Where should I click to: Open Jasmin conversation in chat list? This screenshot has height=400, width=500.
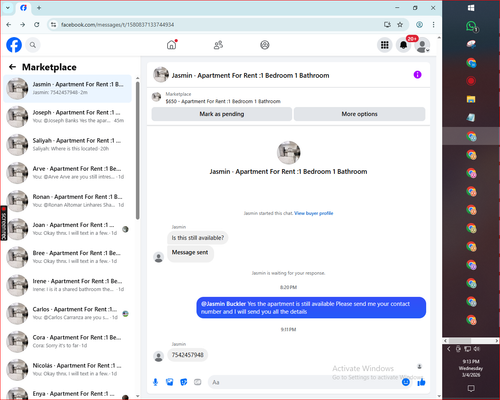pyautogui.click(x=68, y=89)
